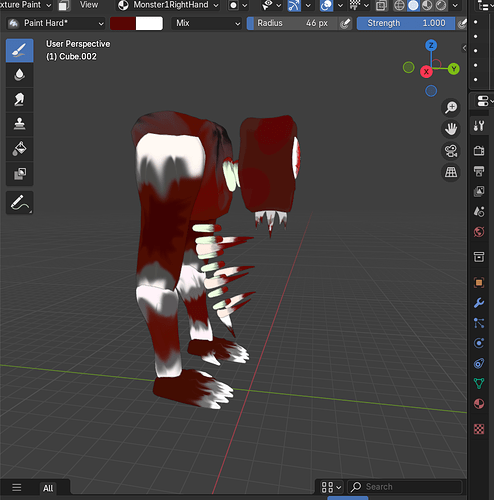
Task: Select the Soften tool
Action: coord(19,75)
